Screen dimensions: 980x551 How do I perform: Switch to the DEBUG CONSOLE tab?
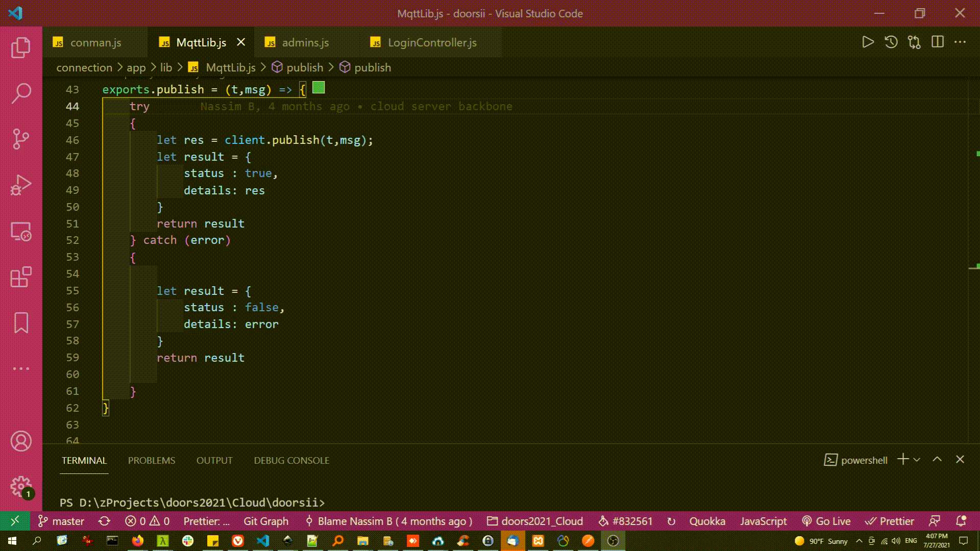(x=292, y=460)
